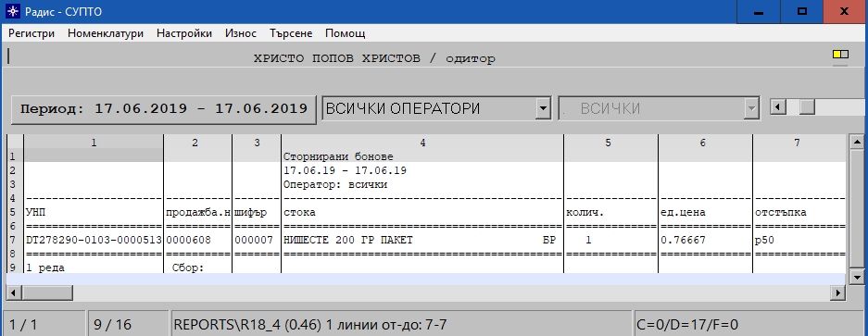Open the Помощ menu
Image resolution: width=868 pixels, height=336 pixels.
pos(345,33)
